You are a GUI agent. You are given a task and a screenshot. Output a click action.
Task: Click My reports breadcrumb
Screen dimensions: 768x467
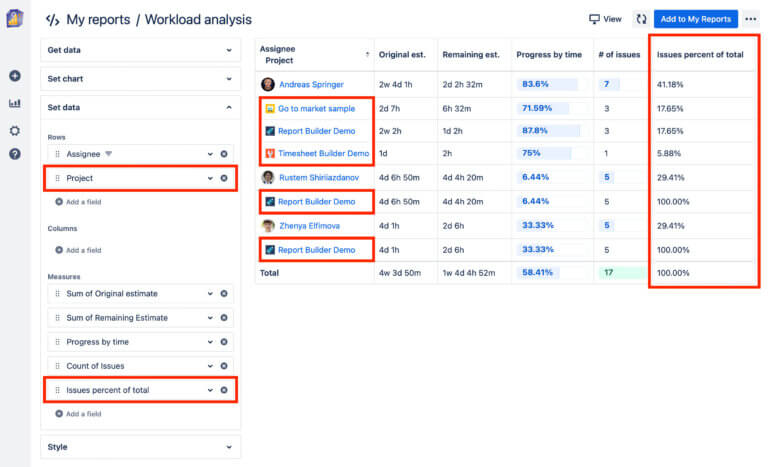point(98,19)
